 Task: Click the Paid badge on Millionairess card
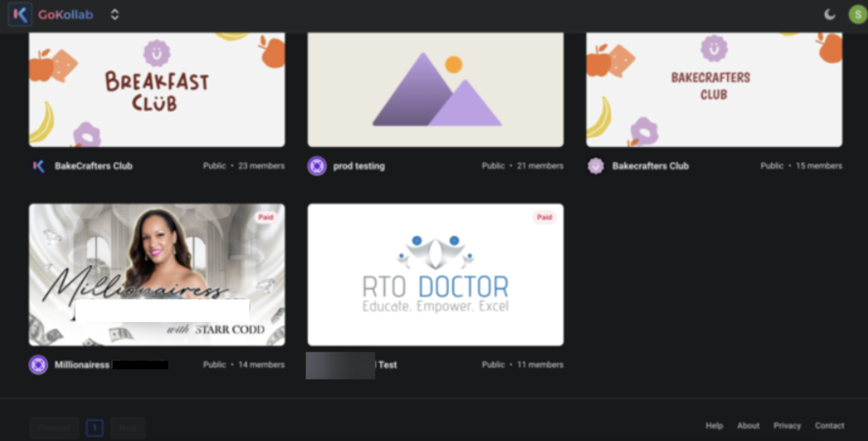click(x=265, y=217)
